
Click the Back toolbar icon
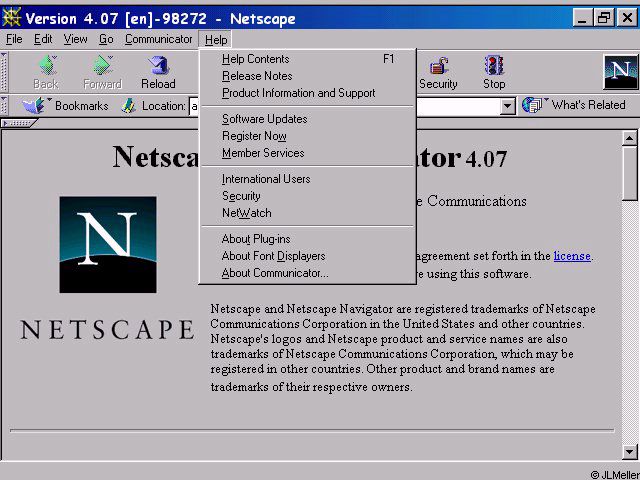[x=46, y=66]
